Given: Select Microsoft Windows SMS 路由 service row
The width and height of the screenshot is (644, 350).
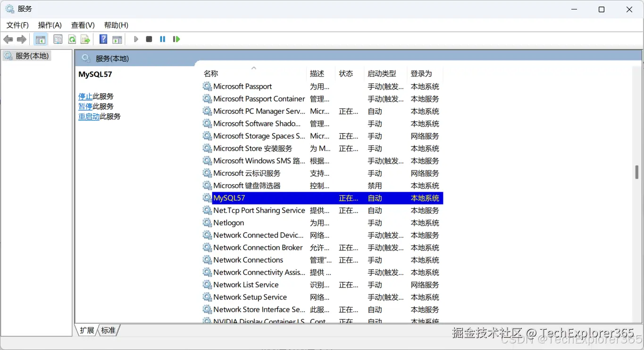Looking at the screenshot, I should (322, 161).
